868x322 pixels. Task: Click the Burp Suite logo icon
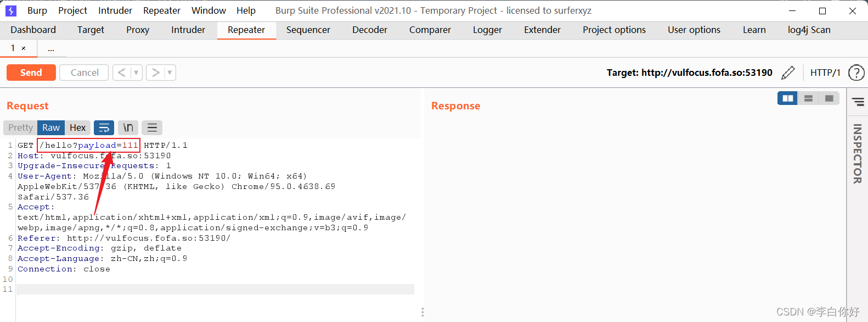click(10, 10)
